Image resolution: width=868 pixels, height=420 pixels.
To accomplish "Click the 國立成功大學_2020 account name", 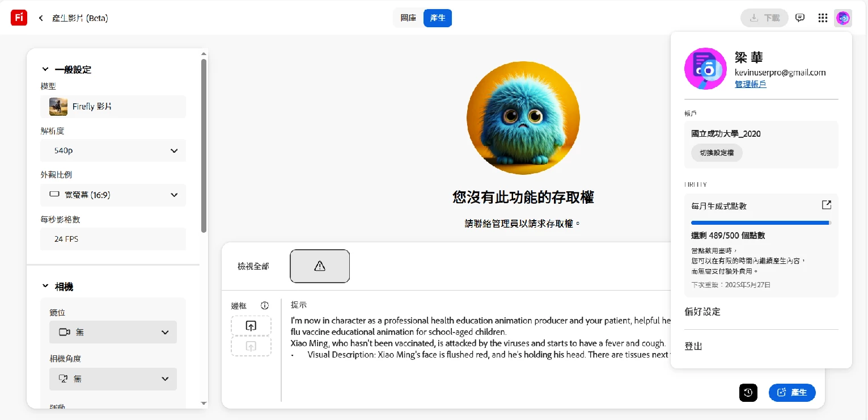I will [726, 134].
